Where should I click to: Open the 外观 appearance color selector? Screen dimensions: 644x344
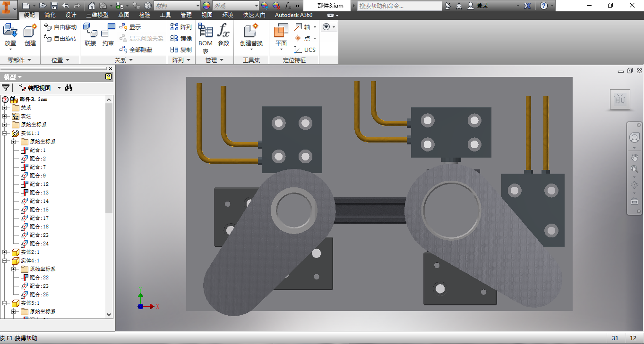(235, 6)
